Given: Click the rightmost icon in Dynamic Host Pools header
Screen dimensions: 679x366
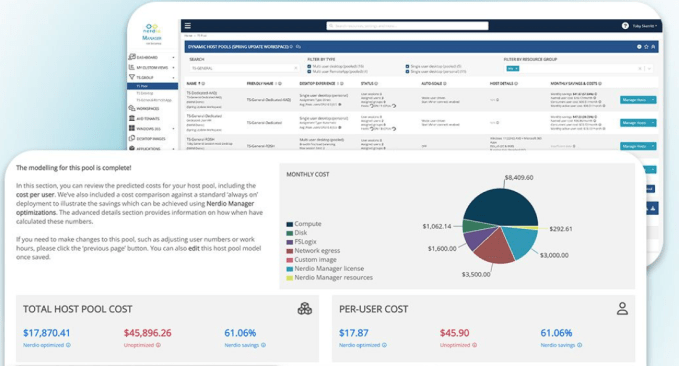Looking at the screenshot, I should point(653,46).
